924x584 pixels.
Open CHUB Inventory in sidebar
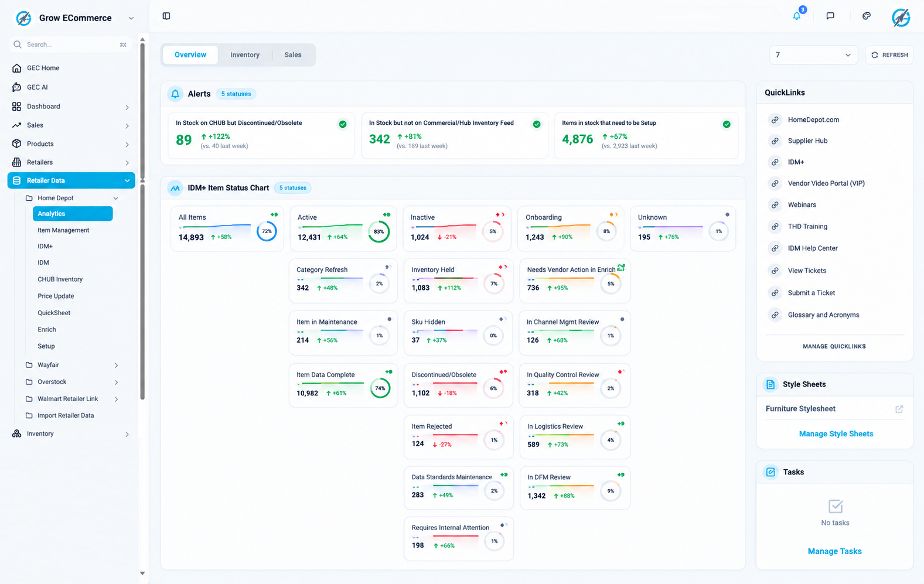[60, 279]
